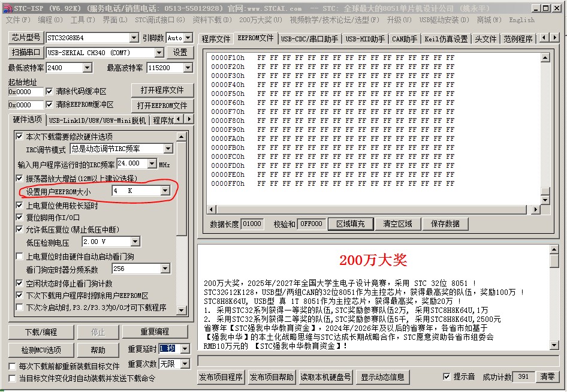Screen dimensions: 567x392
Task: Switch to USB-CDC/串口助手 tab
Action: click(x=309, y=39)
